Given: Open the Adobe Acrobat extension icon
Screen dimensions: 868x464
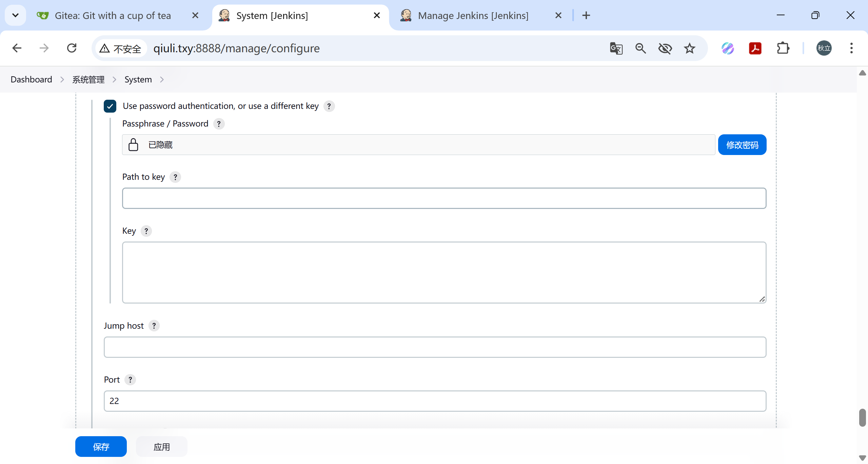Looking at the screenshot, I should click(x=755, y=48).
